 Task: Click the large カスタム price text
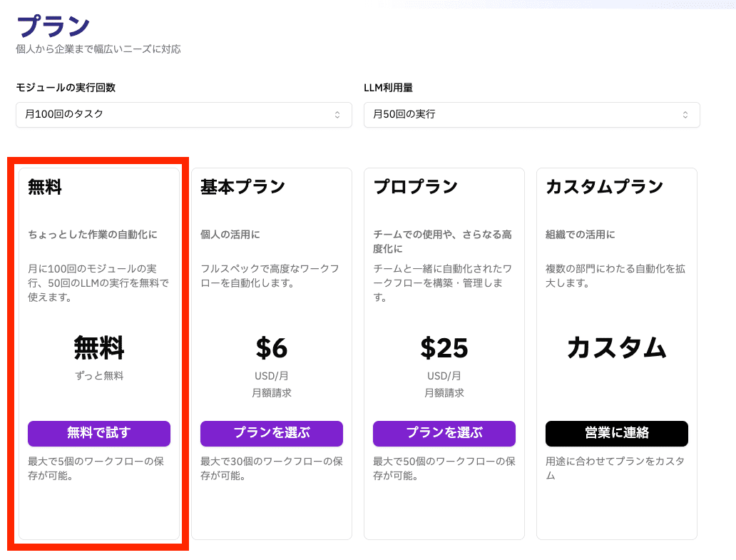point(617,348)
